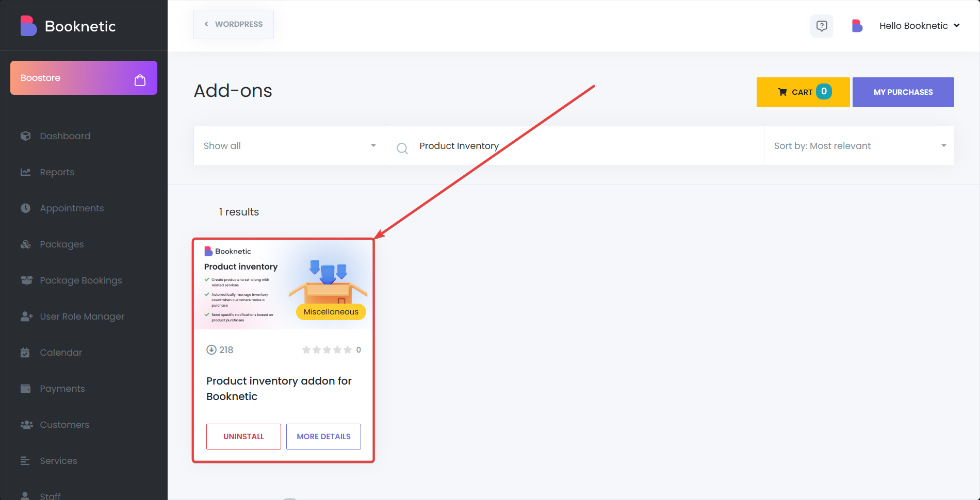Click the Product Inventory search field
Image resolution: width=980 pixels, height=500 pixels.
point(574,146)
